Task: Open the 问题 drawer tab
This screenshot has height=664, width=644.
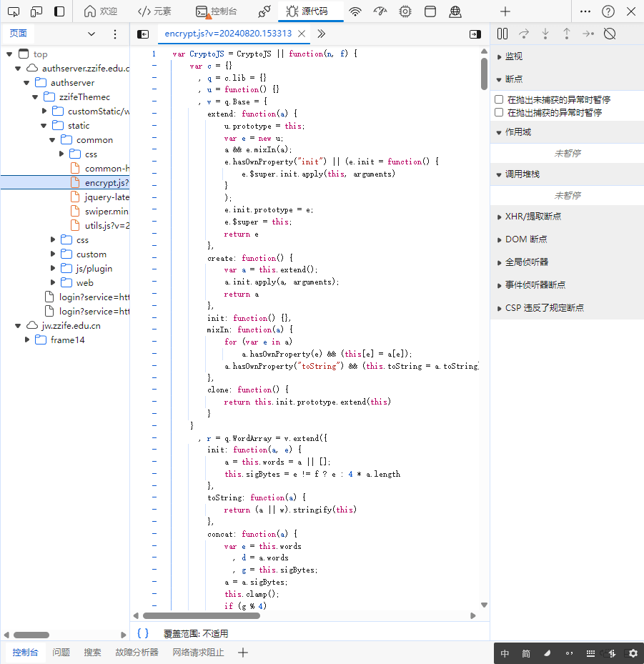Action: point(61,652)
